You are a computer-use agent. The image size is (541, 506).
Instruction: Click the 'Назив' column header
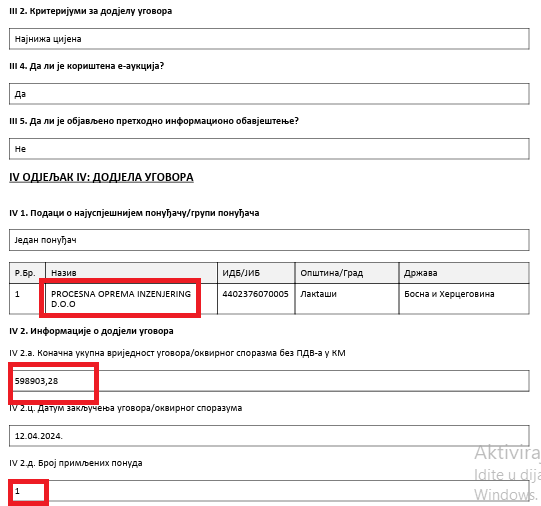(x=131, y=273)
